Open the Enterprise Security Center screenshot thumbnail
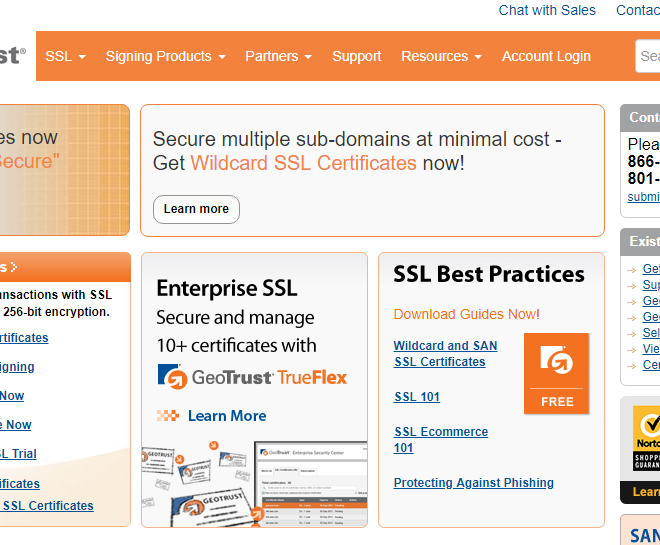The image size is (660, 545). [311, 484]
